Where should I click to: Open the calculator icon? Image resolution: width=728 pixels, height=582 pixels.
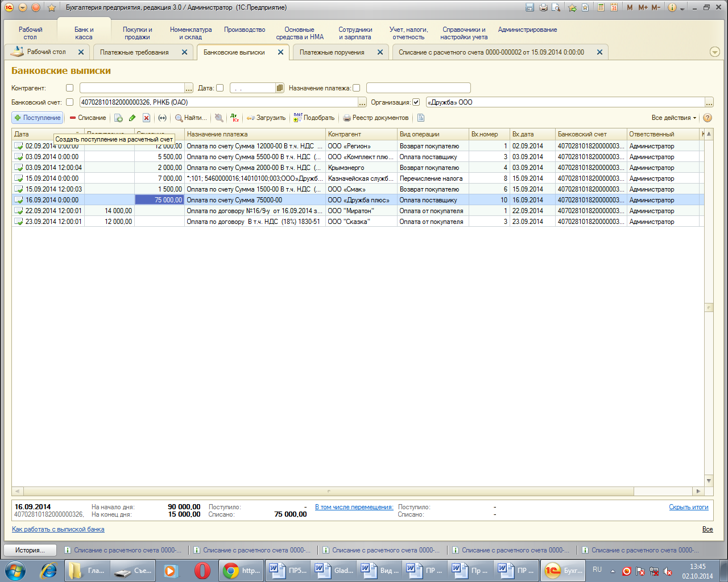coord(601,7)
